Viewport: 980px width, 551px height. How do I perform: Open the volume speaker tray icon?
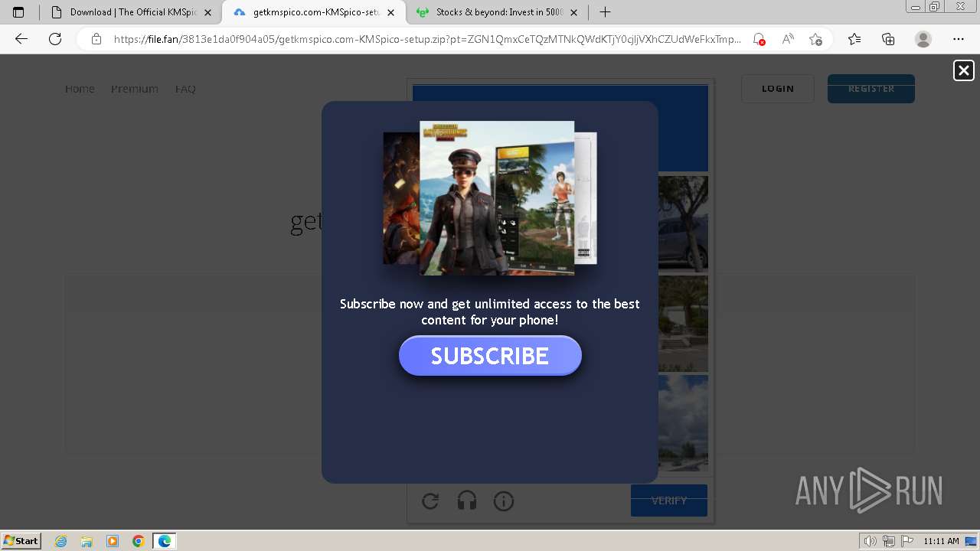[871, 541]
